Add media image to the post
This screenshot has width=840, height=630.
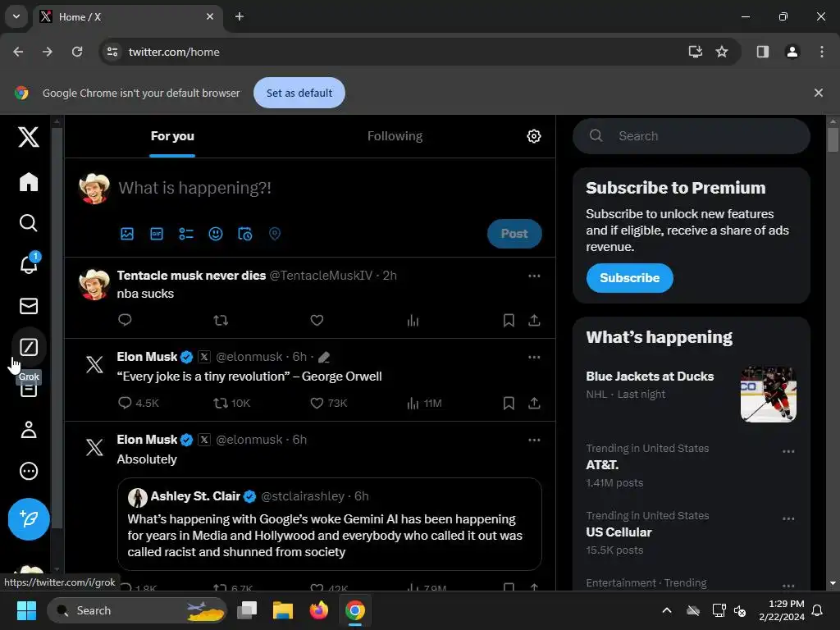tap(127, 234)
